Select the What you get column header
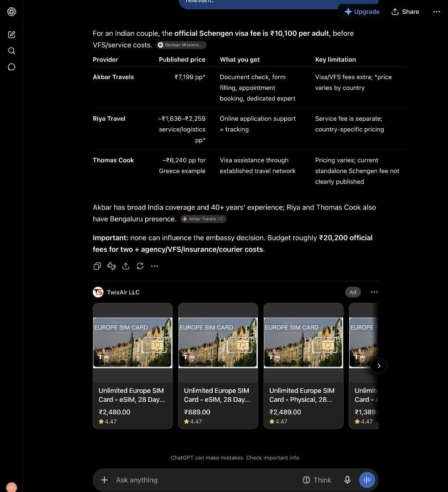 (x=240, y=59)
